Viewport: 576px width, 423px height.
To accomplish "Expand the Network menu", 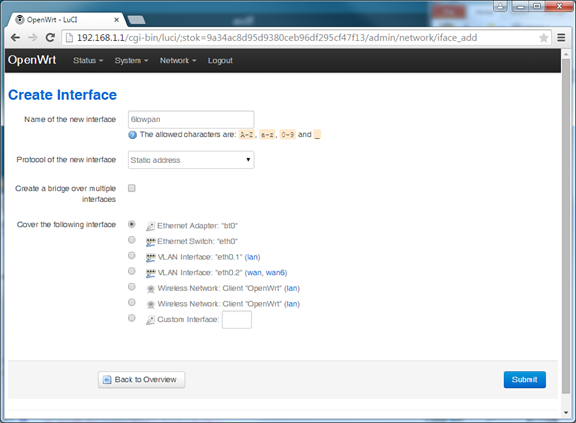I will pyautogui.click(x=178, y=61).
